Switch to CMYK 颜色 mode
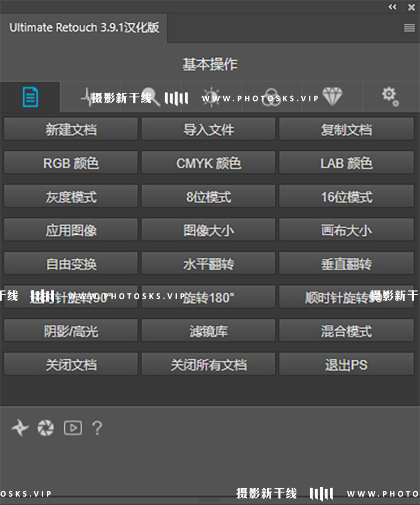Image resolution: width=420 pixels, height=505 pixels. point(208,163)
